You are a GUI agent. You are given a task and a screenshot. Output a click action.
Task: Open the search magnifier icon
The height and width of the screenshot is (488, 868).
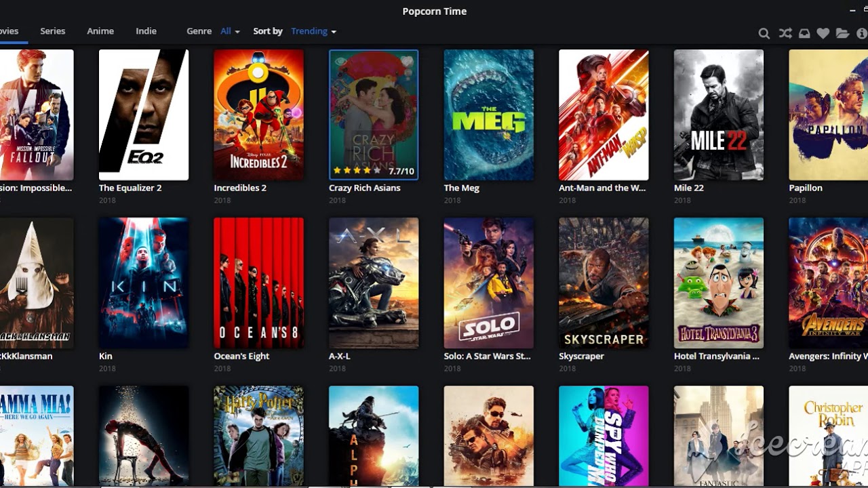pyautogui.click(x=764, y=33)
